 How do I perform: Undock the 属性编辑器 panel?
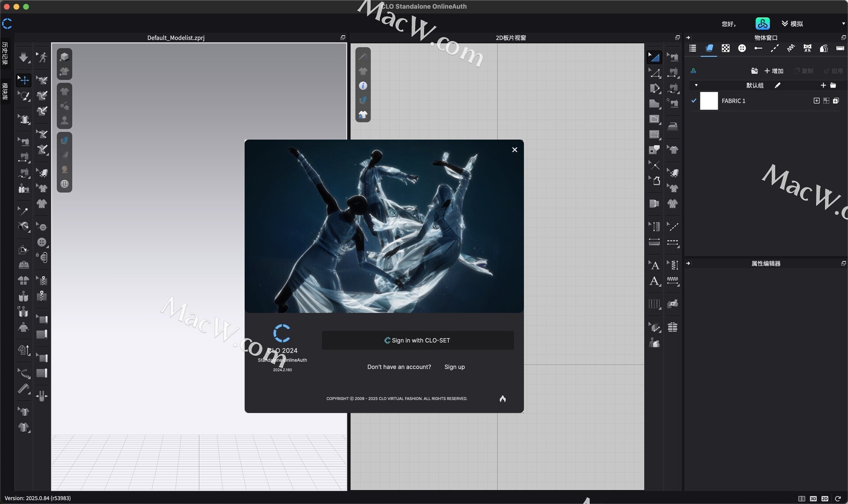[843, 263]
